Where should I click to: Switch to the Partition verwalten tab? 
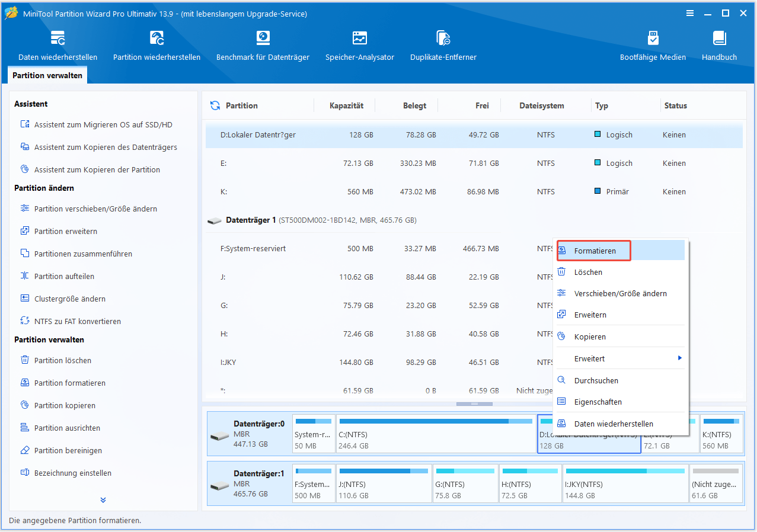47,75
